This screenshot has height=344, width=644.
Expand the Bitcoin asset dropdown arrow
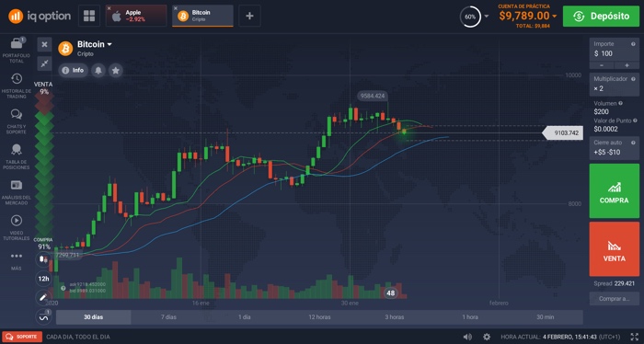(x=109, y=44)
